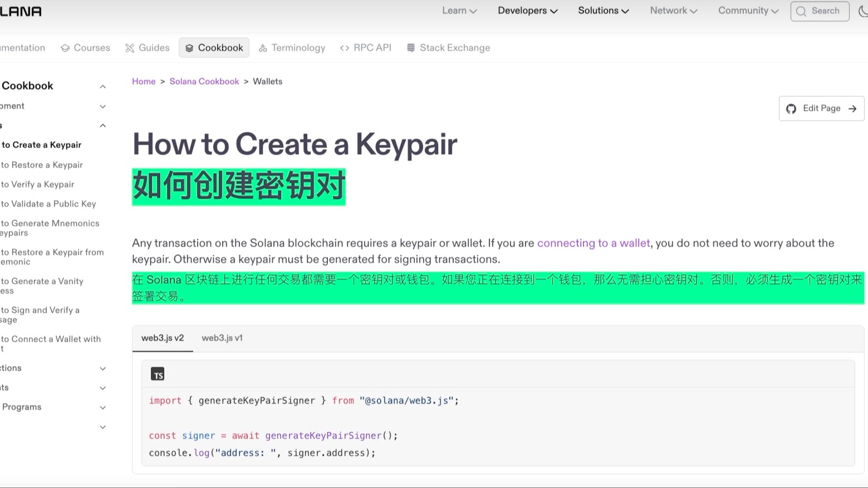This screenshot has width=868, height=488.
Task: Toggle dark mode moon icon
Action: tap(863, 11)
